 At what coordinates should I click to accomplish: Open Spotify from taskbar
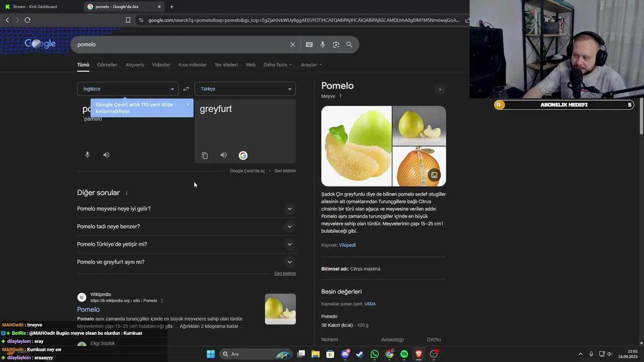pos(404,354)
